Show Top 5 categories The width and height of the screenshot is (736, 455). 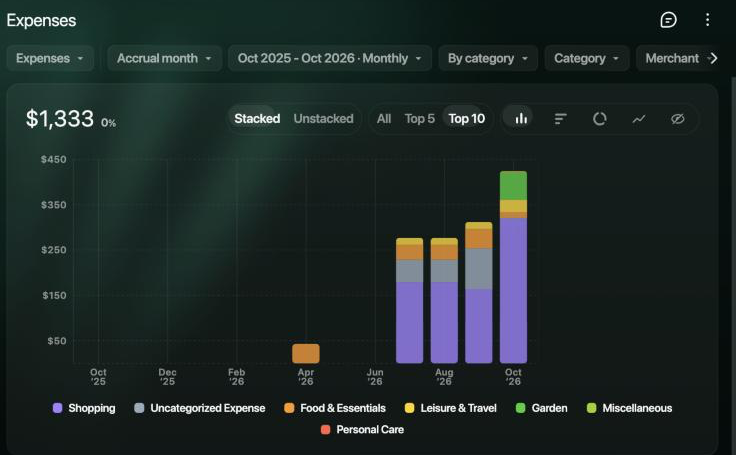(419, 119)
